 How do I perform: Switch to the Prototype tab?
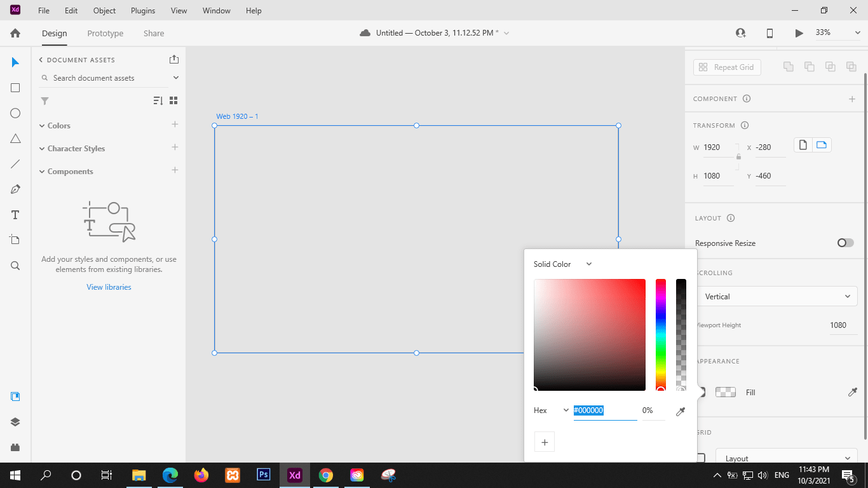pos(105,33)
